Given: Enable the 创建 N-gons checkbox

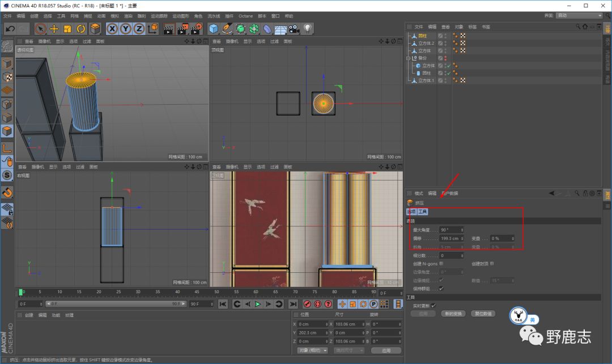Looking at the screenshot, I should 441,263.
